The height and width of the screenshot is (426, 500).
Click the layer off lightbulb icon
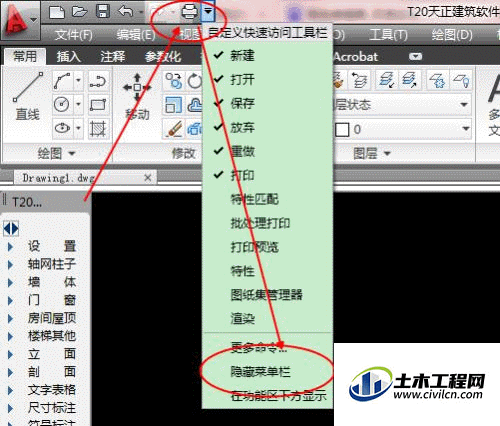click(x=462, y=80)
